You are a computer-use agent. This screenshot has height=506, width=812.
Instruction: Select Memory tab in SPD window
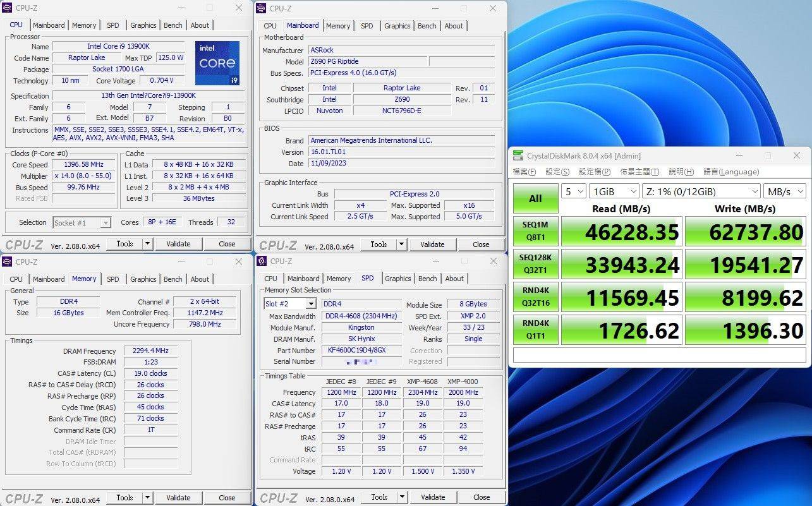tap(339, 279)
